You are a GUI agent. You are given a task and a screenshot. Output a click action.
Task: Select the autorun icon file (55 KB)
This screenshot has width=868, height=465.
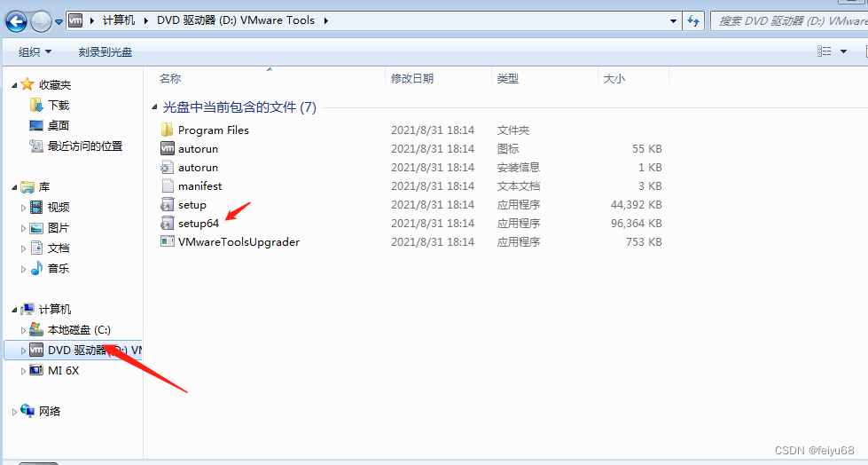click(168, 148)
